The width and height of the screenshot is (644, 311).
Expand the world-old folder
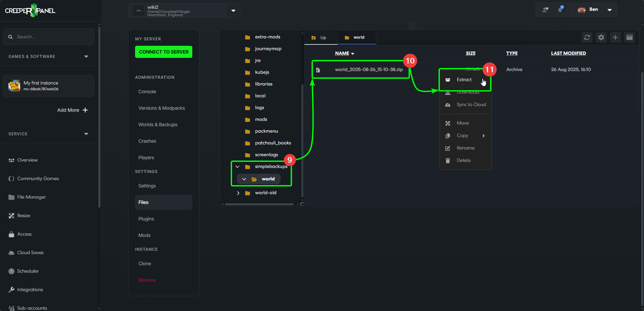click(238, 193)
